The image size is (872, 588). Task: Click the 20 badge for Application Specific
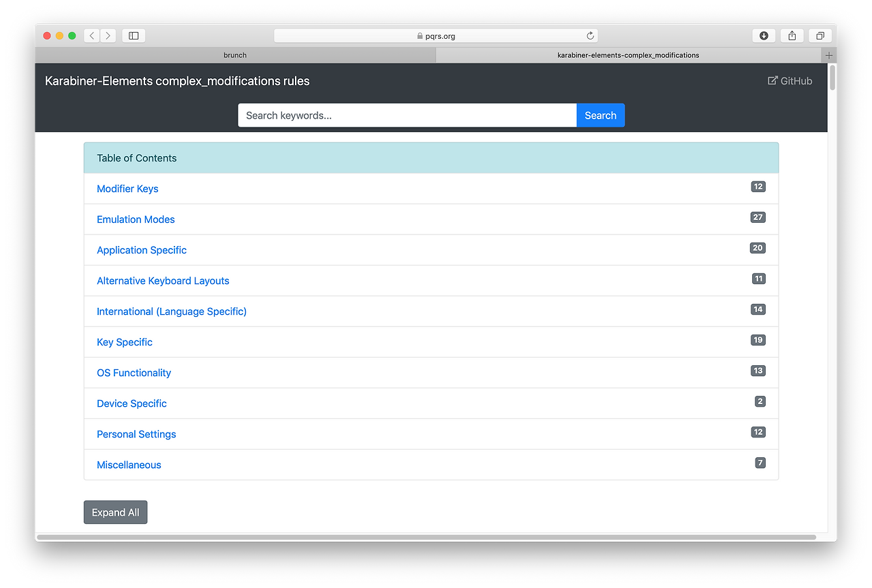click(758, 248)
